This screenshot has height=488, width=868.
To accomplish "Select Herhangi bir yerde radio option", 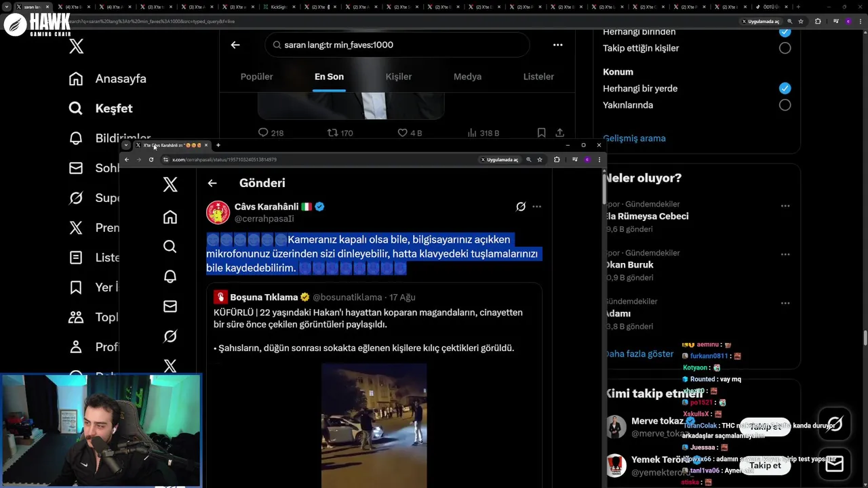I will (785, 88).
